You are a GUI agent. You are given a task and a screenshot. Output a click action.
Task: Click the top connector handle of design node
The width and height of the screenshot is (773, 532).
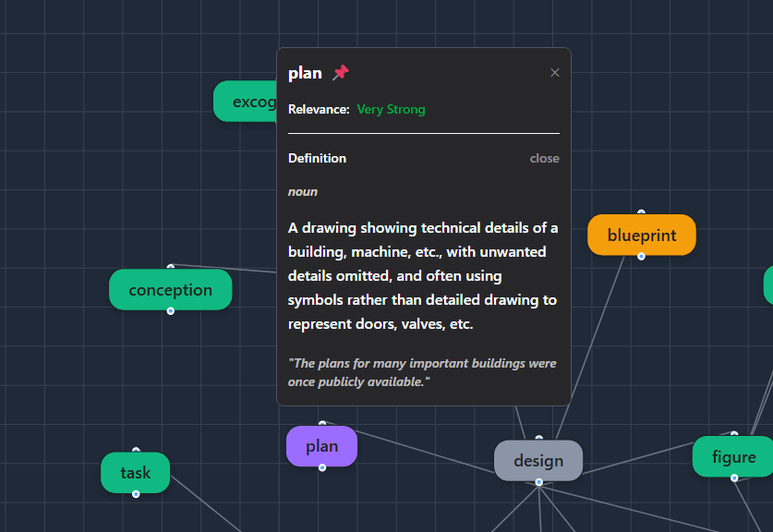538,438
